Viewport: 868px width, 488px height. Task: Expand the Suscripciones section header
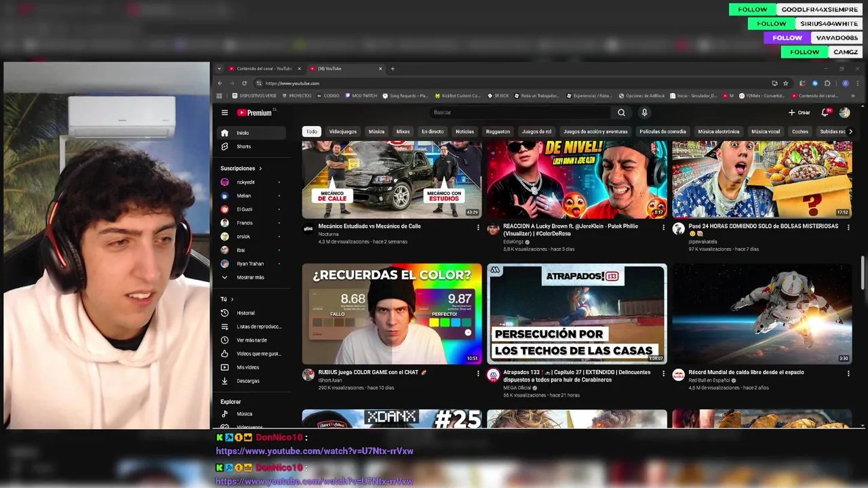241,168
